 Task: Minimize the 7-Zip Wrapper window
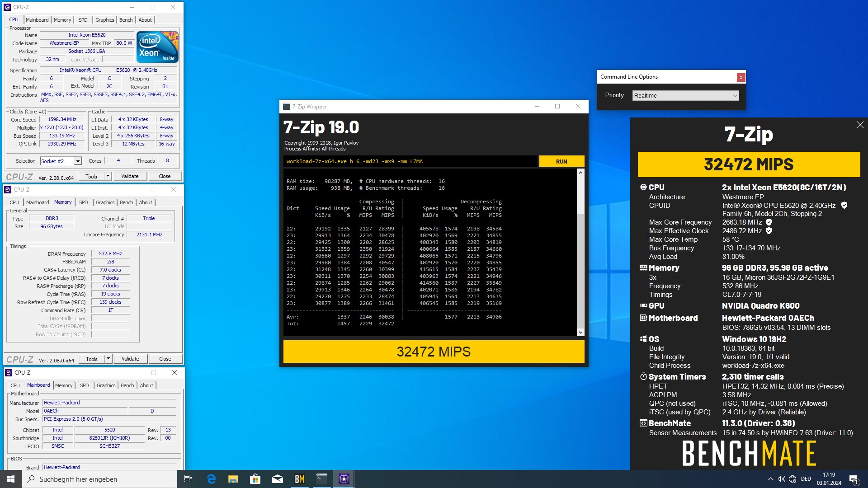[x=537, y=107]
